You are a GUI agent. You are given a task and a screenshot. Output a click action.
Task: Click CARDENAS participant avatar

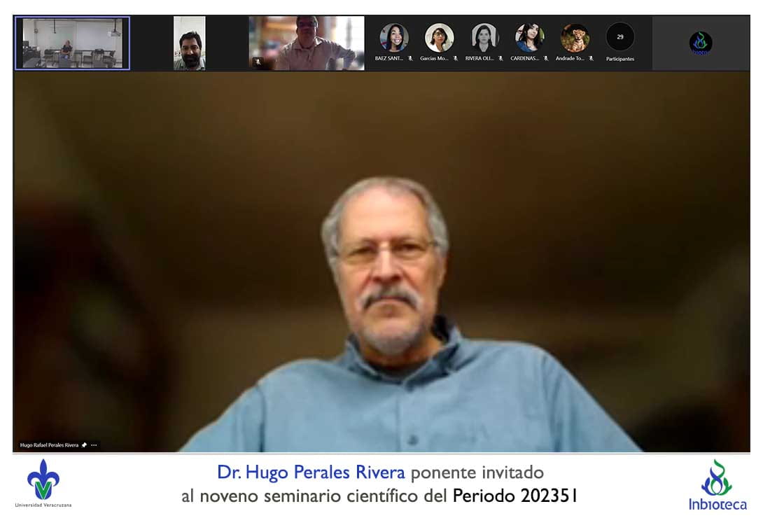tap(529, 38)
